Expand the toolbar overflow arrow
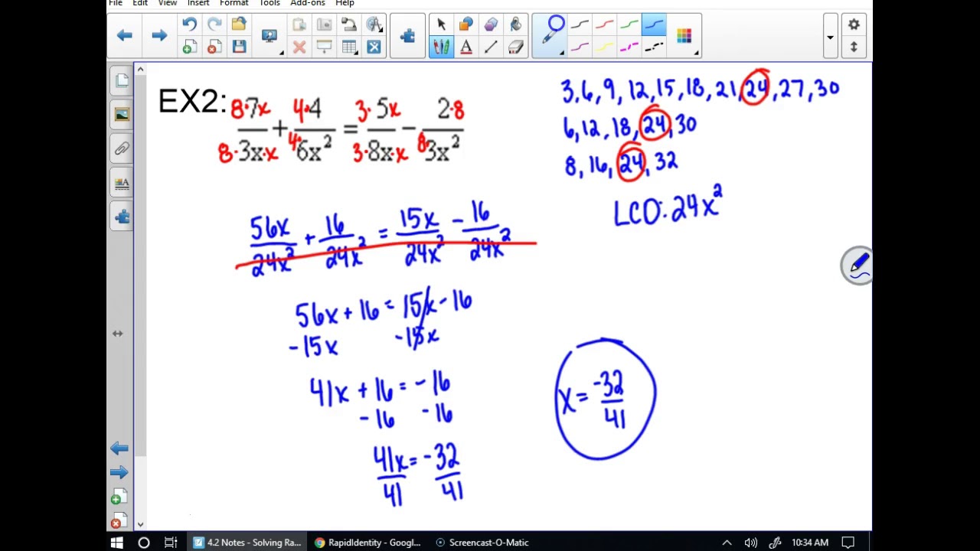980x551 pixels. coord(830,37)
